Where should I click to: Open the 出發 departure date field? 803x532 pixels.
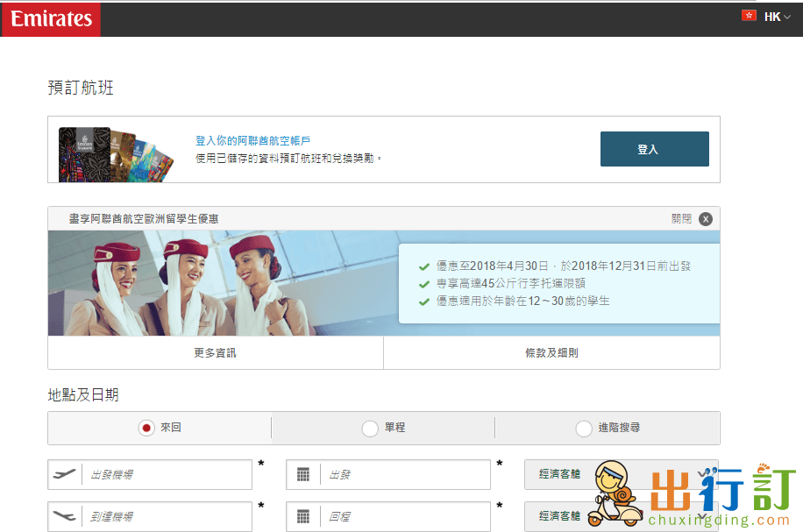click(388, 475)
